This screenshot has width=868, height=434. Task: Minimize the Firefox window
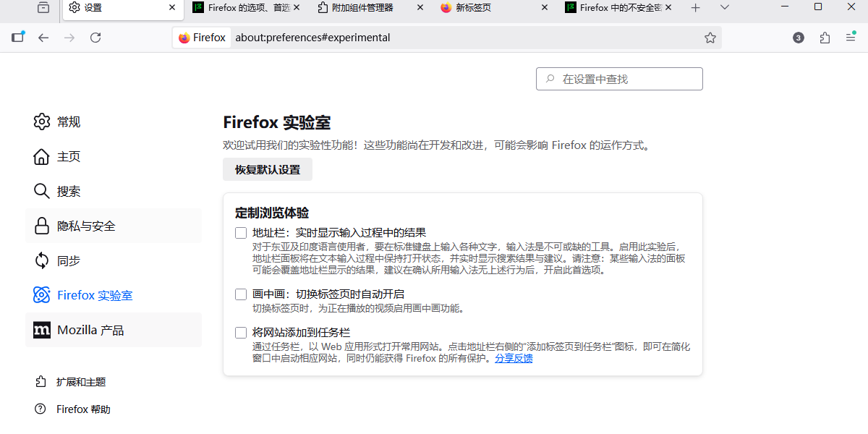point(785,7)
